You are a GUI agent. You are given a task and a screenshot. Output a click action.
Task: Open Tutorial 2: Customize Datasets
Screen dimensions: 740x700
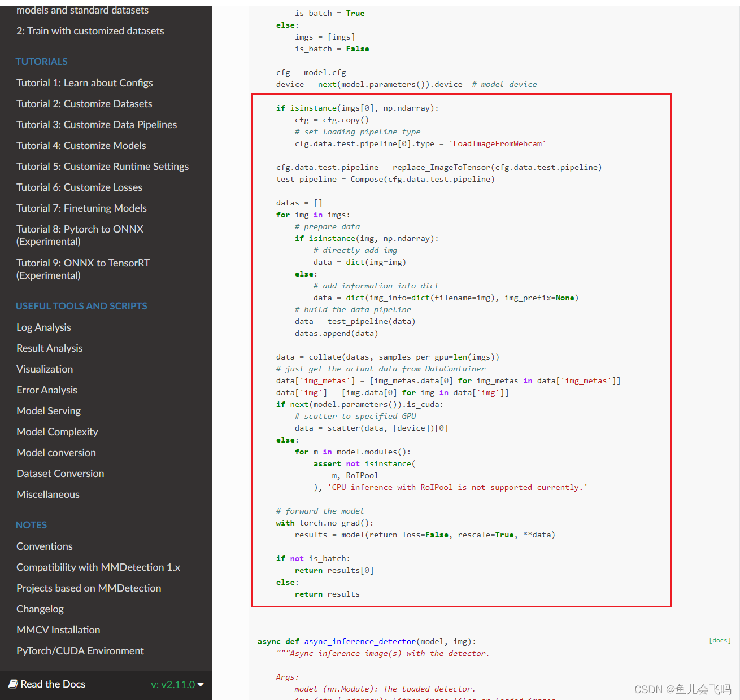coord(84,103)
